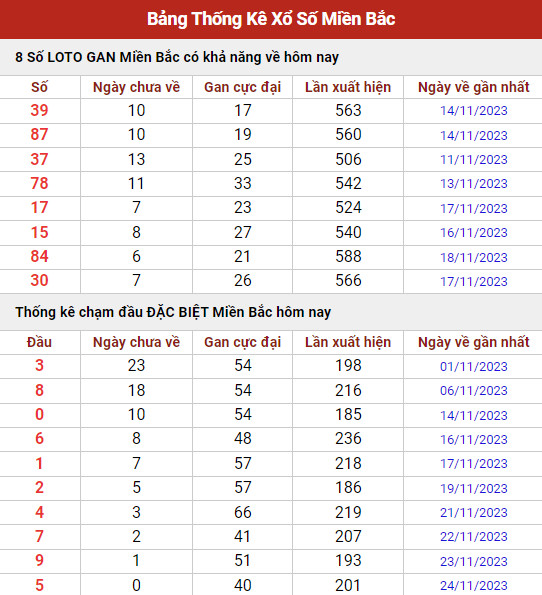Open the 01/11/2023 date for đầu 3

click(473, 367)
